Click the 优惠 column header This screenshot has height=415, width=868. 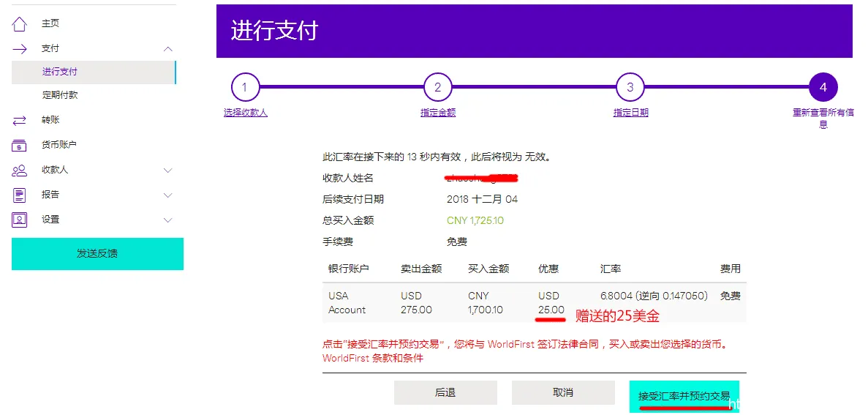548,269
